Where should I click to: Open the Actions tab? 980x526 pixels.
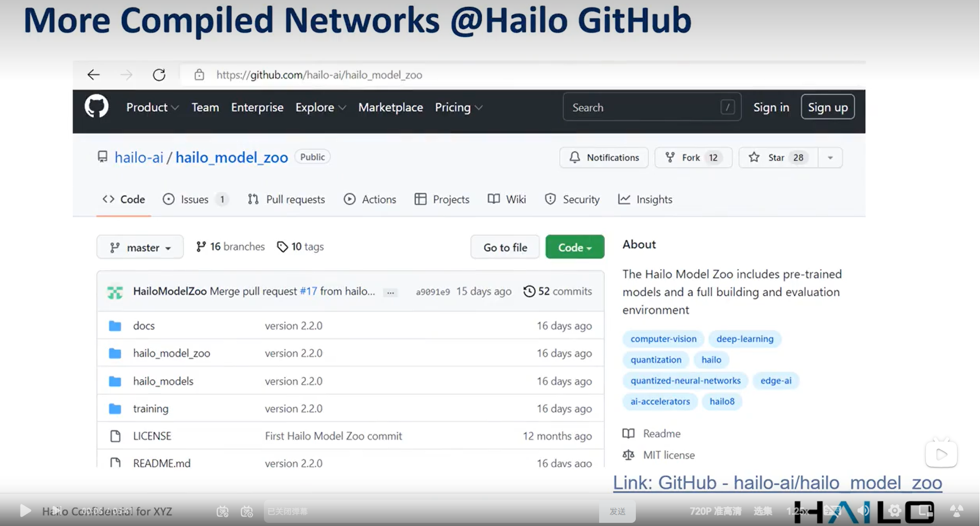click(x=370, y=199)
